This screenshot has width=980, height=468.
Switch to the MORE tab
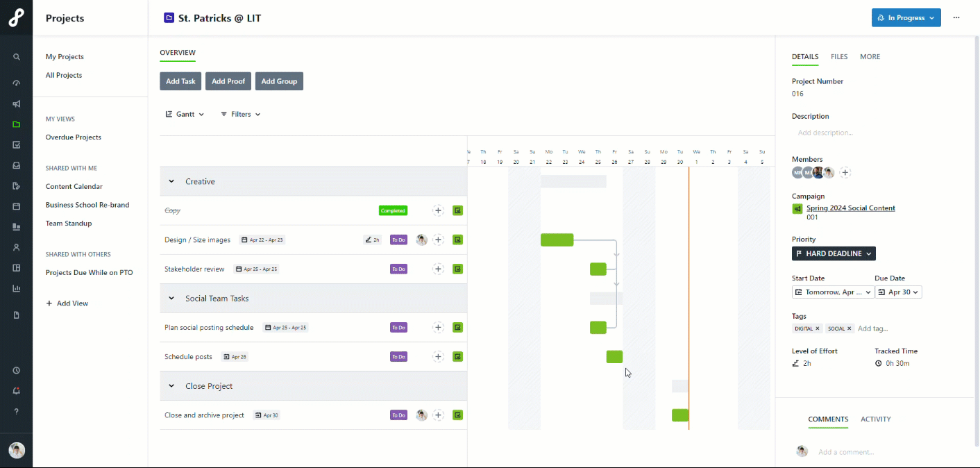coord(870,57)
